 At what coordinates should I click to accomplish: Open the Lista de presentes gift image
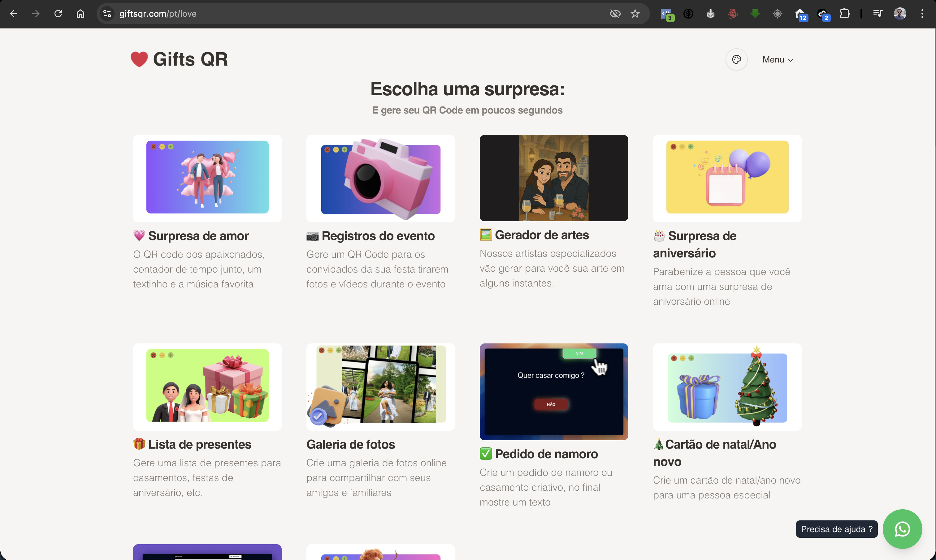(207, 386)
